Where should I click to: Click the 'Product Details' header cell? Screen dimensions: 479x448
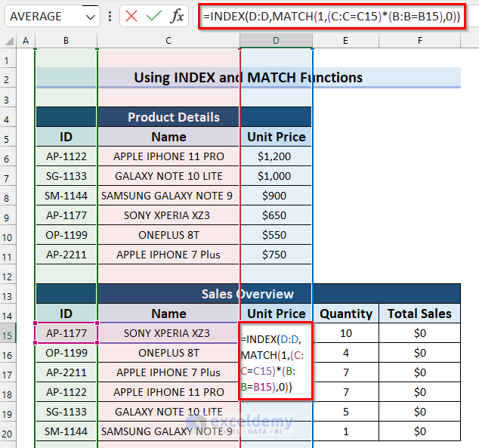(x=174, y=117)
